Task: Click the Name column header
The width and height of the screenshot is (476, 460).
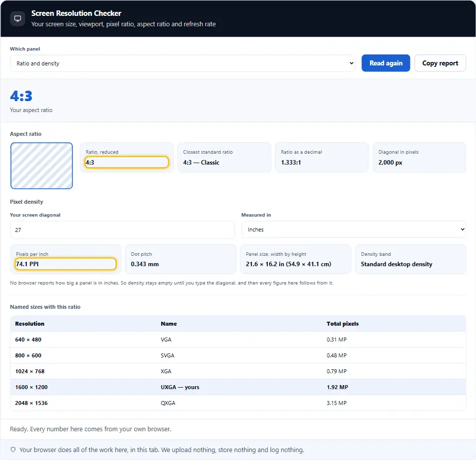Action: [169, 324]
